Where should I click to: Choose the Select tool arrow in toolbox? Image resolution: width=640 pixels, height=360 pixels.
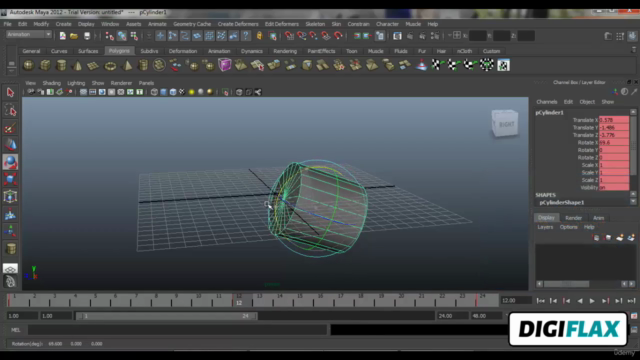point(10,93)
